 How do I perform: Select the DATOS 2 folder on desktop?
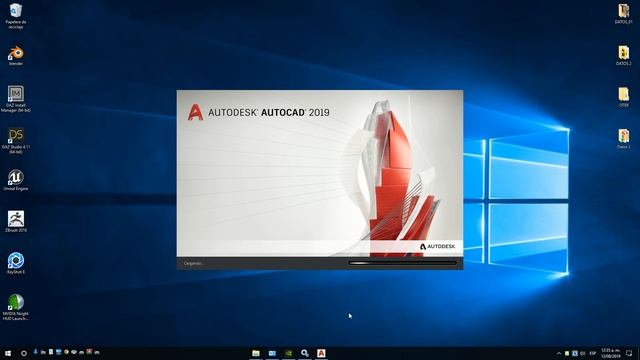[x=623, y=56]
